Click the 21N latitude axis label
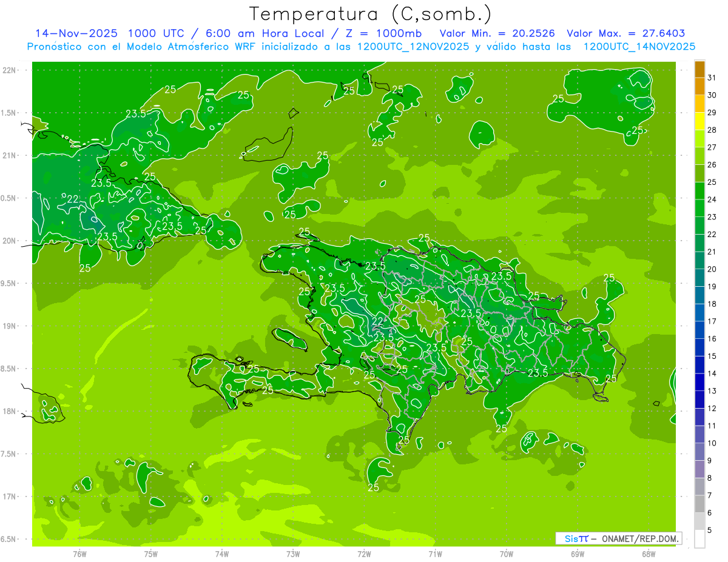The width and height of the screenshot is (728, 562). (x=10, y=155)
